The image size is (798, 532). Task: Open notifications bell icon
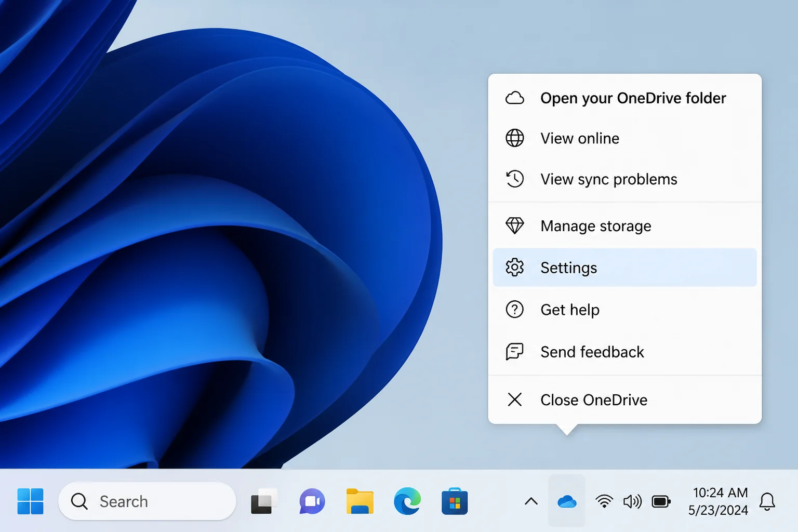767,501
